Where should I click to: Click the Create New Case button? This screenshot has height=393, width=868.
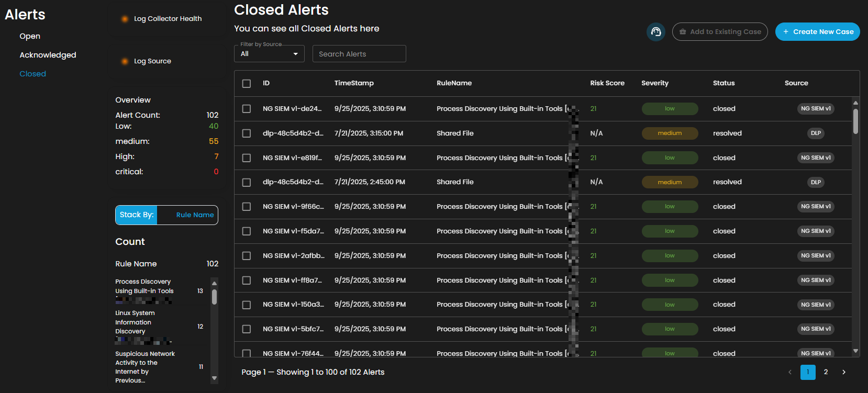coord(817,32)
